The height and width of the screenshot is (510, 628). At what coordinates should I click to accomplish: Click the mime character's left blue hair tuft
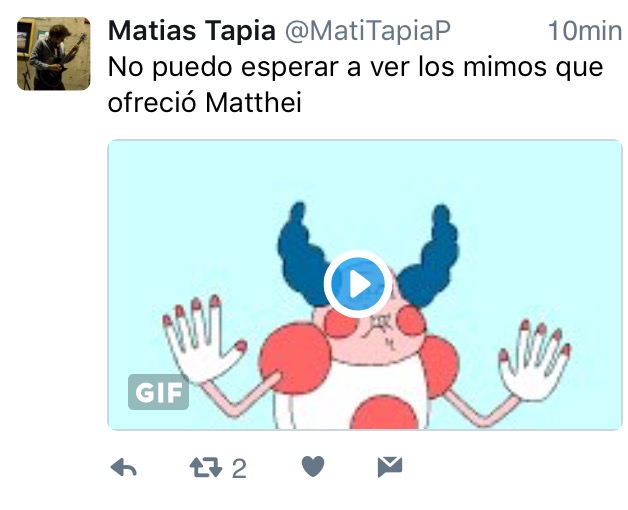(x=303, y=254)
